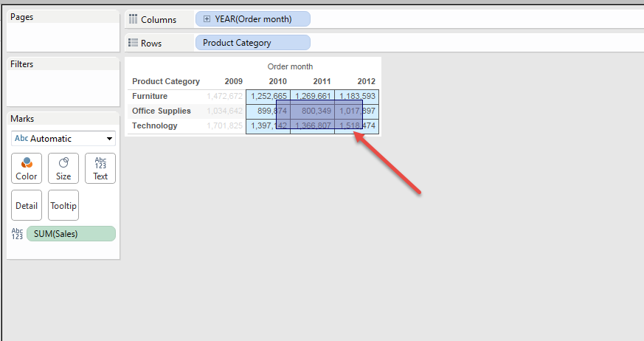Click the Marks card header

(x=22, y=119)
